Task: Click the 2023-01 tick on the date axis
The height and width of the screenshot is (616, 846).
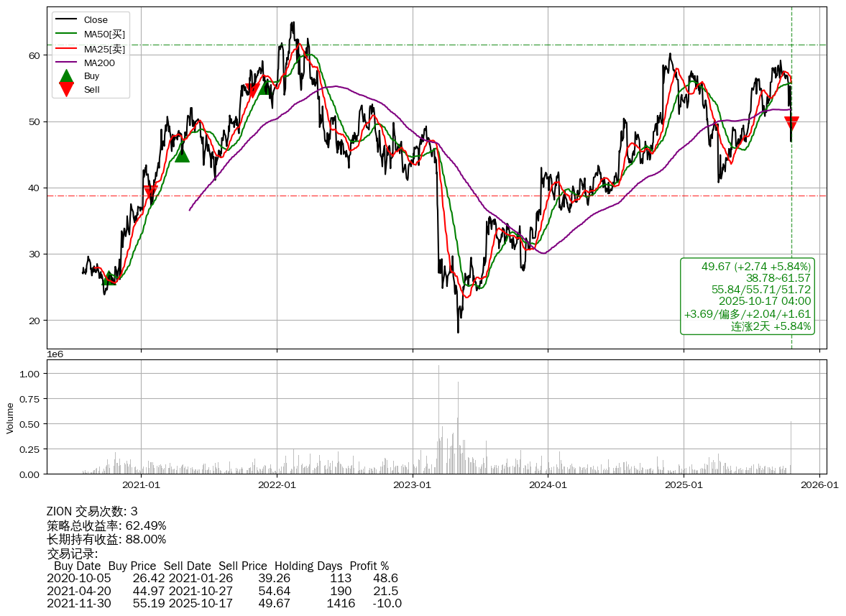Action: point(413,485)
